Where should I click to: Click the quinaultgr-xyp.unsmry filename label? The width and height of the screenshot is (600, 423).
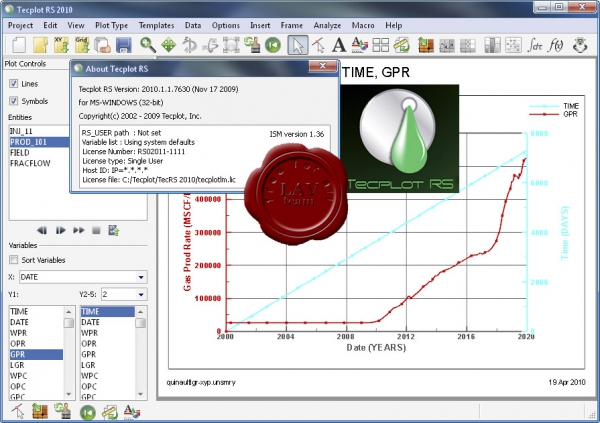tap(201, 382)
